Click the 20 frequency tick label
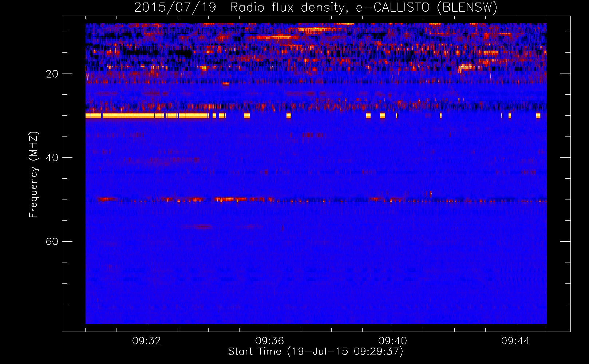 pyautogui.click(x=52, y=74)
